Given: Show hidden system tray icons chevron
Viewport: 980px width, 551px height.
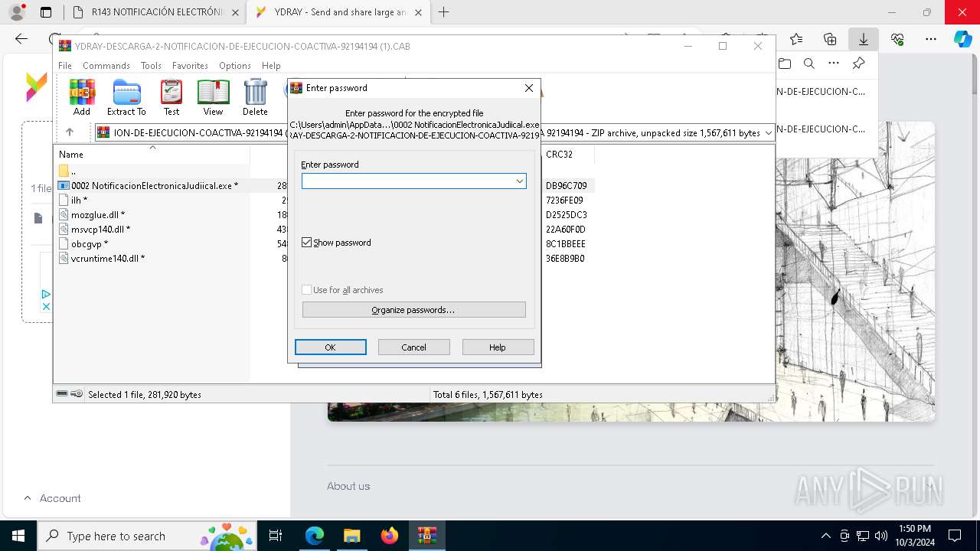Looking at the screenshot, I should click(825, 536).
